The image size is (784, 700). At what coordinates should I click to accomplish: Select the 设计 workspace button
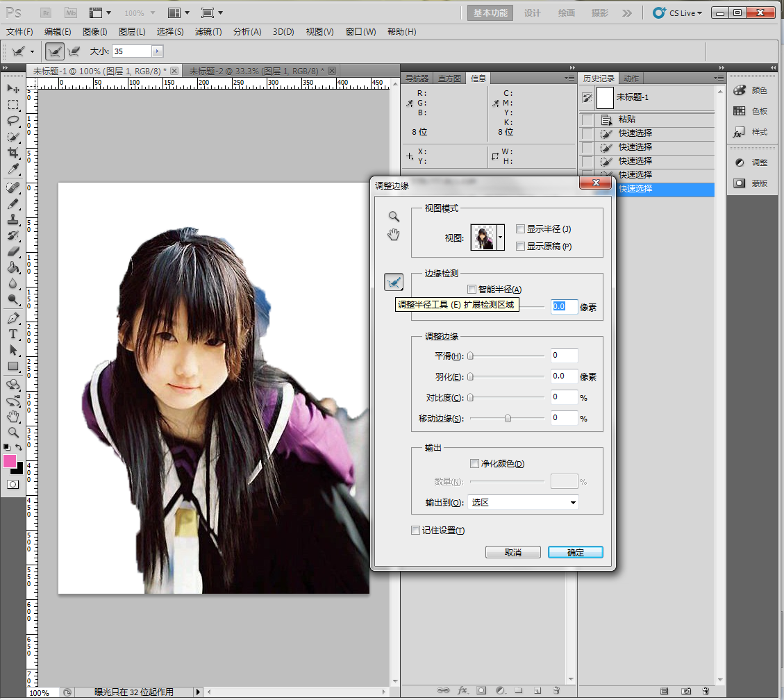point(532,13)
